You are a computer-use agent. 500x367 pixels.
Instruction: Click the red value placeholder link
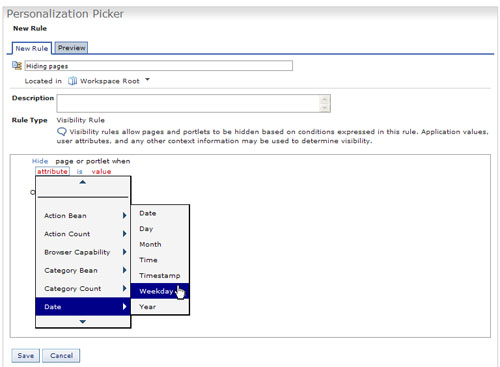pos(101,171)
